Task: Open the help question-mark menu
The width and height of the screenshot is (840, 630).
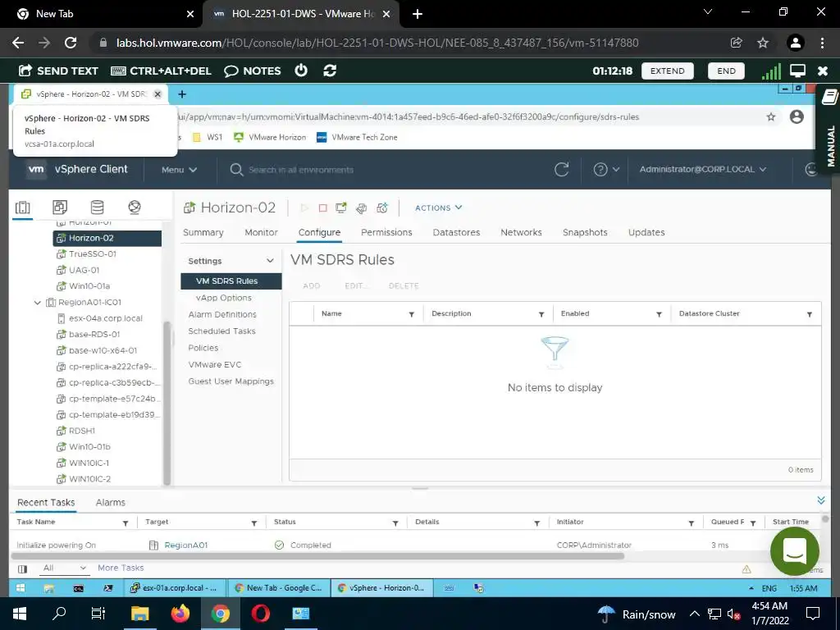Action: click(606, 170)
